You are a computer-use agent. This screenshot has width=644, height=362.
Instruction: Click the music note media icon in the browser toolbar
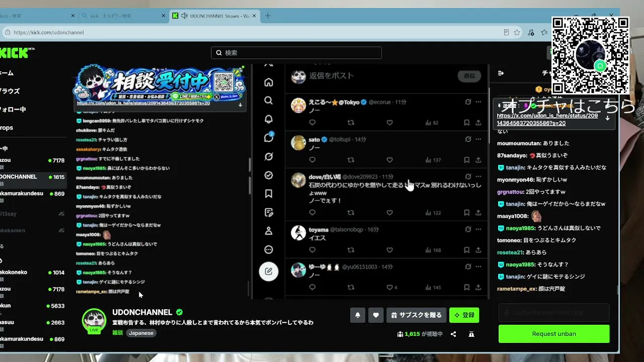[531, 32]
